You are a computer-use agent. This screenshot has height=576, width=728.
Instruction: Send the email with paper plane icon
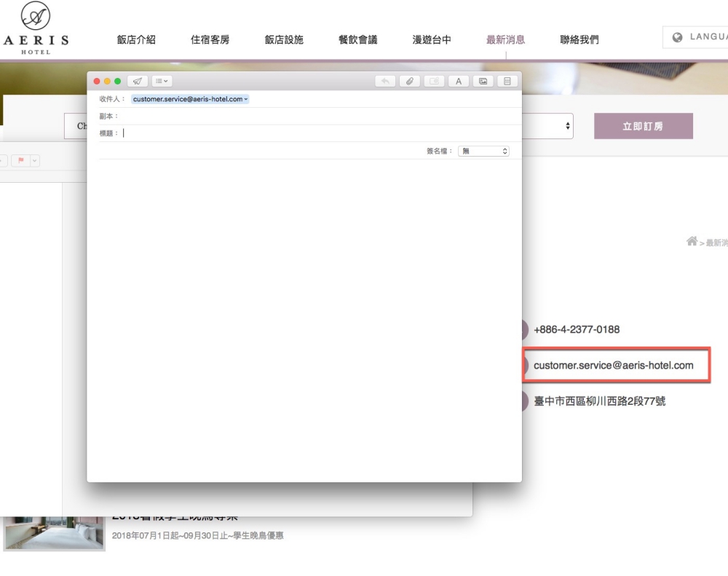pyautogui.click(x=138, y=82)
